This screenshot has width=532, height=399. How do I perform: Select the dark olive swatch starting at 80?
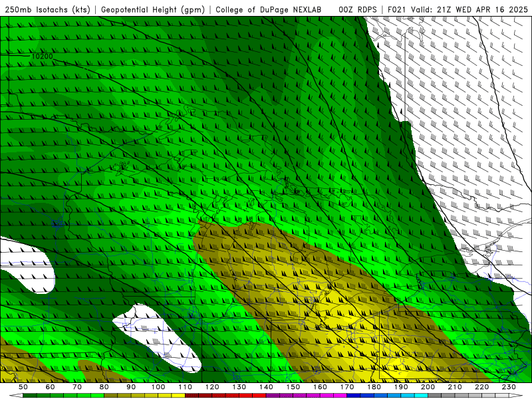click(x=111, y=395)
